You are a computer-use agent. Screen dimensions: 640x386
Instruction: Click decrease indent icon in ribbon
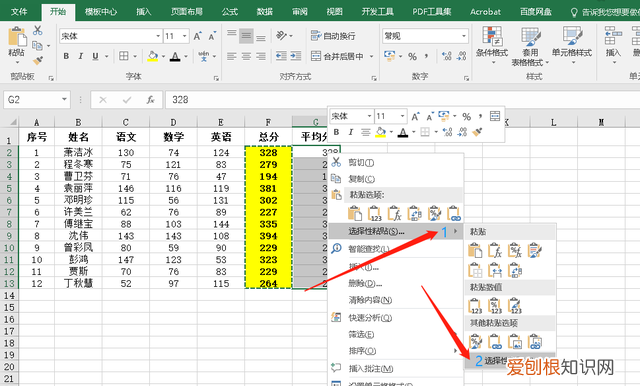click(x=281, y=56)
